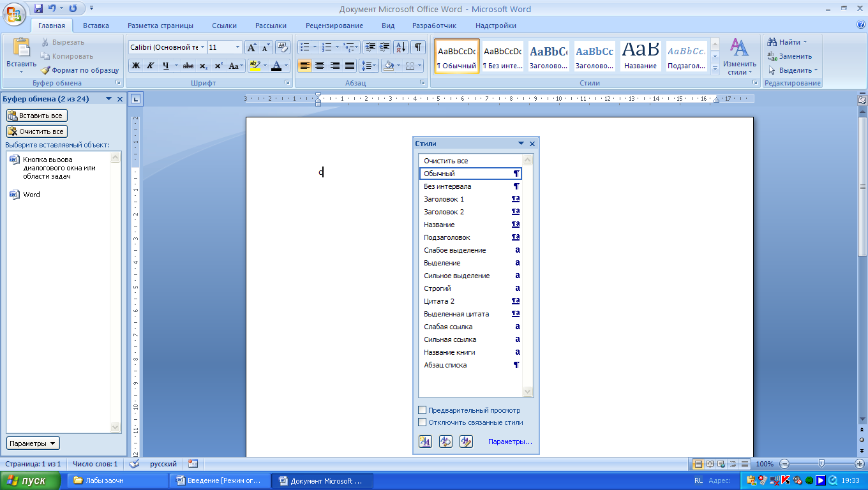The image size is (868, 490).
Task: Open New Style button in Styles pane
Action: click(425, 442)
